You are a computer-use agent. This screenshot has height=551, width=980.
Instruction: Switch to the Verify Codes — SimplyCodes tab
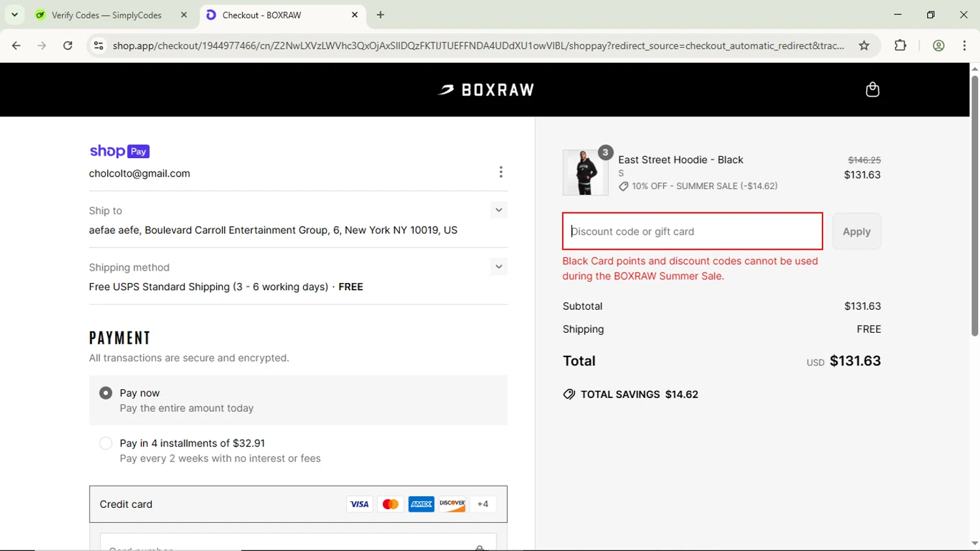(x=111, y=14)
